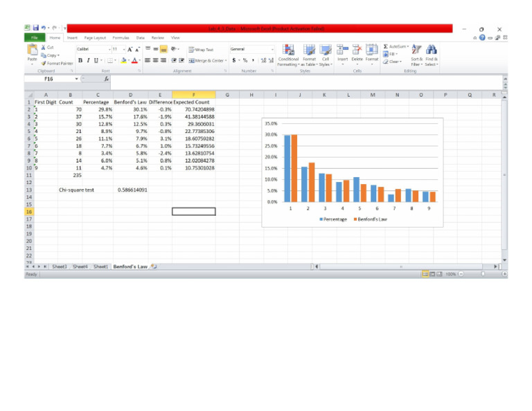532x411 pixels.
Task: Undo the last action in quick access toolbar
Action: tap(44, 28)
